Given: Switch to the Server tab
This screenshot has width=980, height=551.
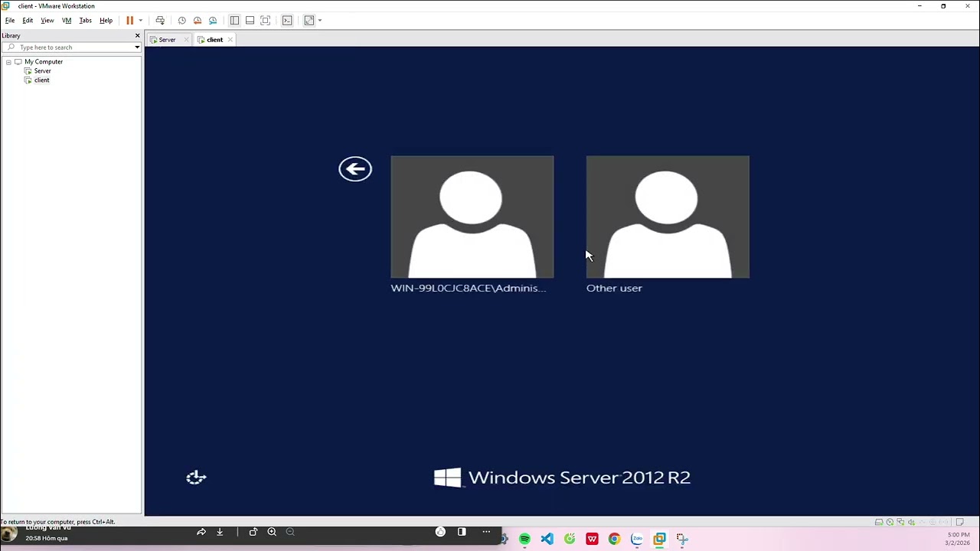Looking at the screenshot, I should tap(167, 40).
